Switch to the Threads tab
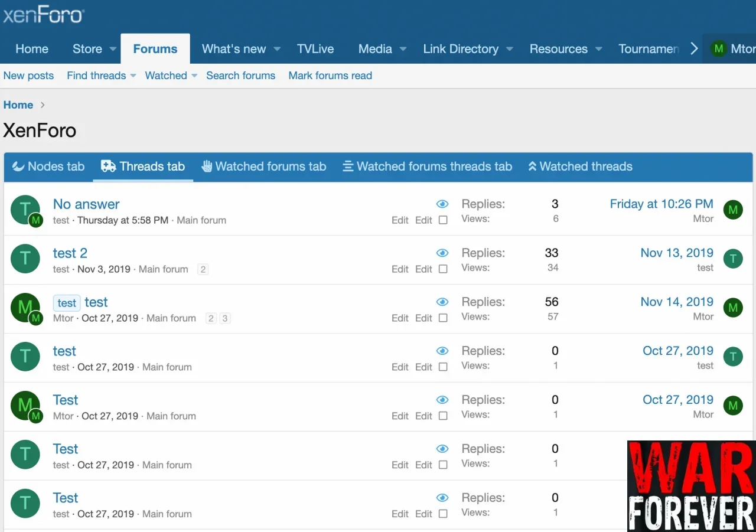The image size is (756, 532). pos(143,167)
